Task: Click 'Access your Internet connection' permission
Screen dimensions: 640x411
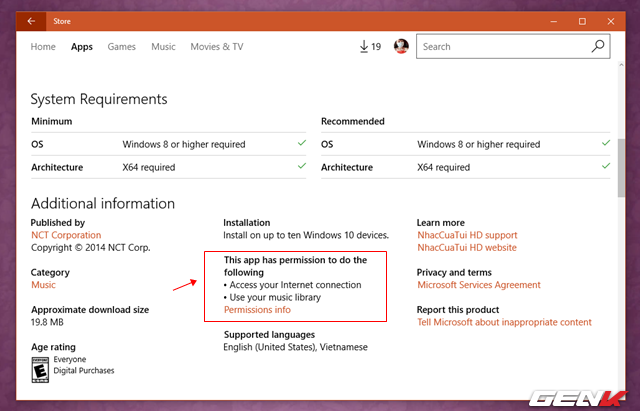Action: (295, 285)
